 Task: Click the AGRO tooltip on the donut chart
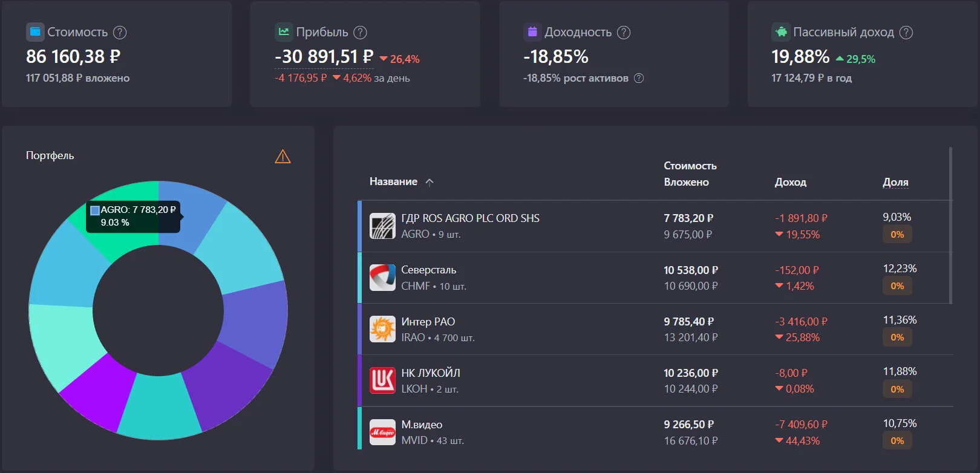[x=134, y=216]
